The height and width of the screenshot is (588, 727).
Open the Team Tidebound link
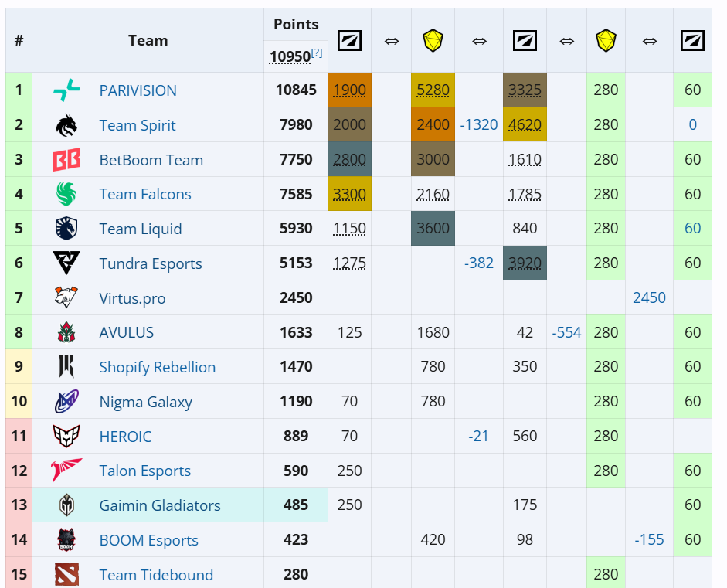[156, 575]
